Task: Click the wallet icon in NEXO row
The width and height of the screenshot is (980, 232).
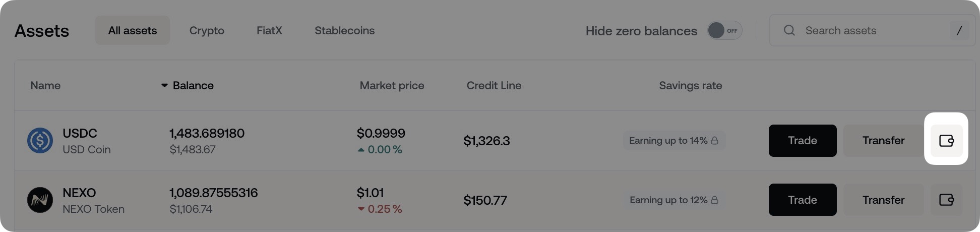Action: (x=946, y=200)
